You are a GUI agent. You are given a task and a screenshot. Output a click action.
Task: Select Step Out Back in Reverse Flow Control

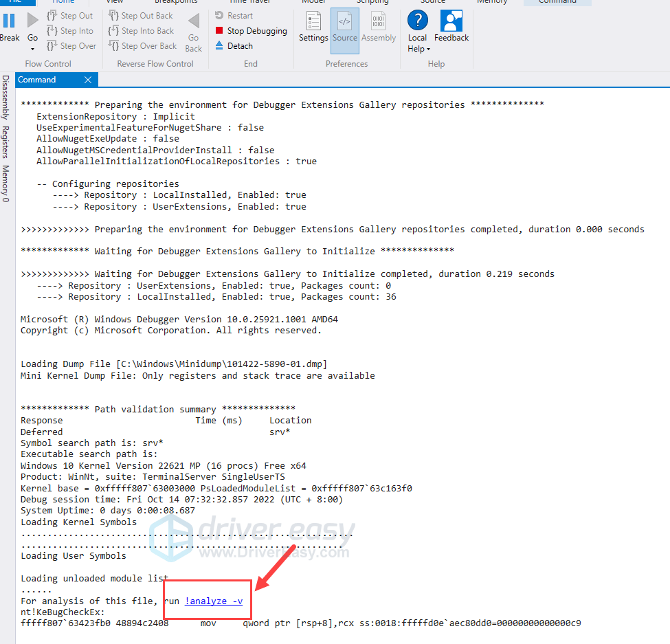140,16
